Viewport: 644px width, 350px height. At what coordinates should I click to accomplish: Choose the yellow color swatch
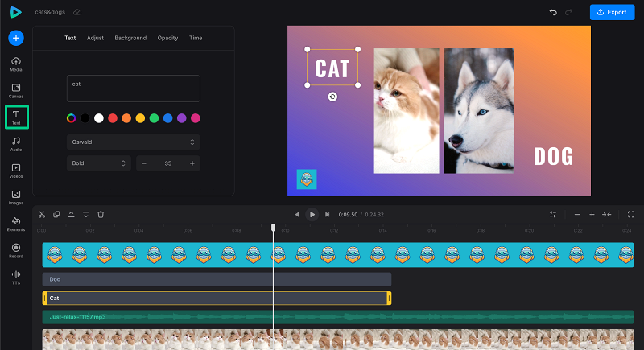click(140, 118)
